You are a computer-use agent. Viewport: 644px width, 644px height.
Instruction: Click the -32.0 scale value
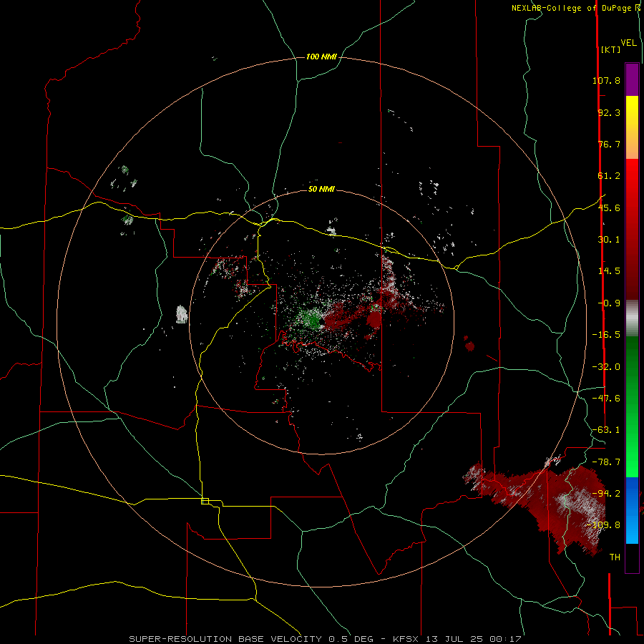(x=606, y=367)
